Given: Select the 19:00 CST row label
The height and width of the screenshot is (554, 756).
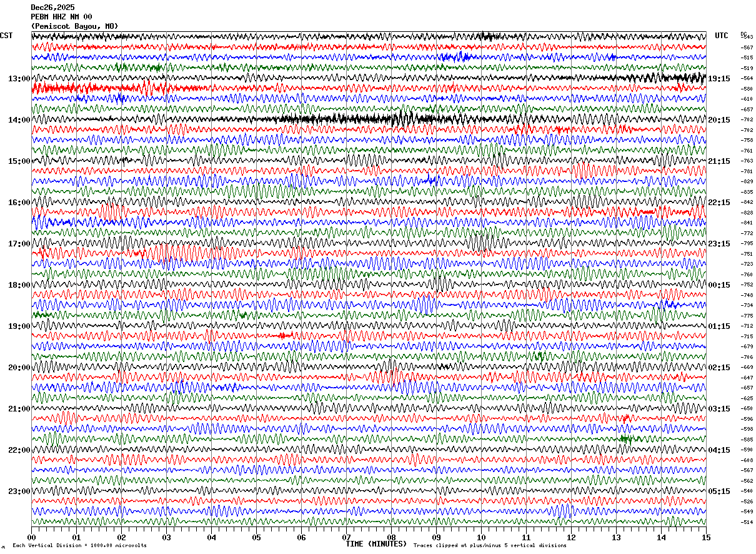Looking at the screenshot, I should pos(19,326).
